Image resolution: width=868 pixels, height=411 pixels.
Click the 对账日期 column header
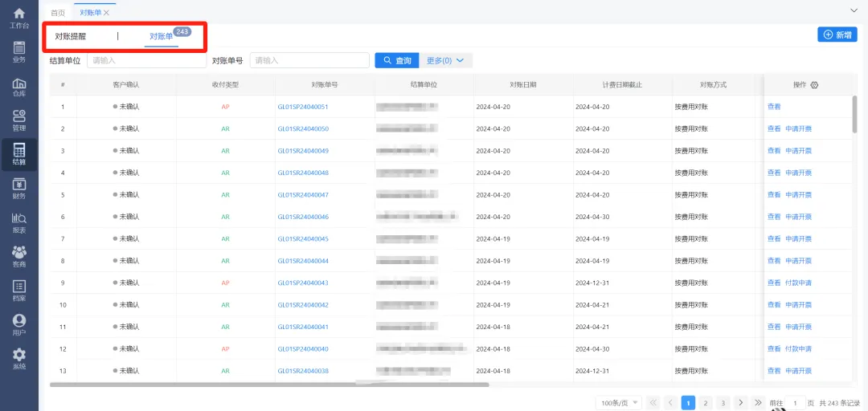coord(523,85)
